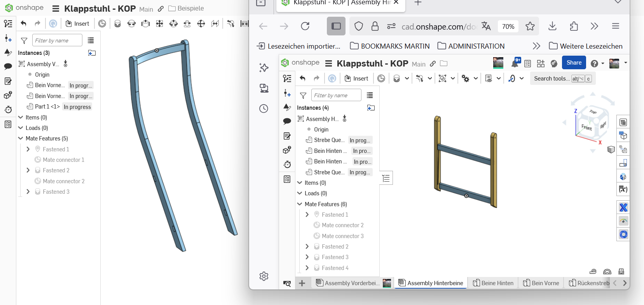The image size is (644, 305).
Task: Open the comments panel in the left window
Action: tap(8, 67)
